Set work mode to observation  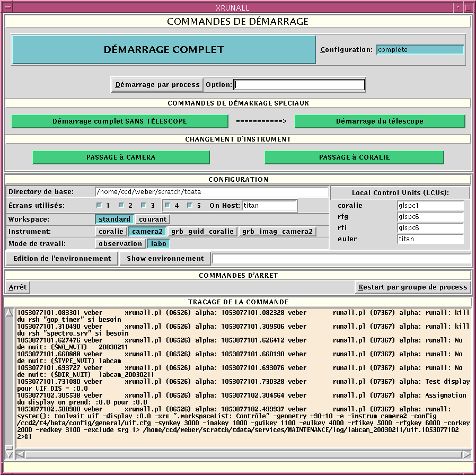[x=121, y=244]
